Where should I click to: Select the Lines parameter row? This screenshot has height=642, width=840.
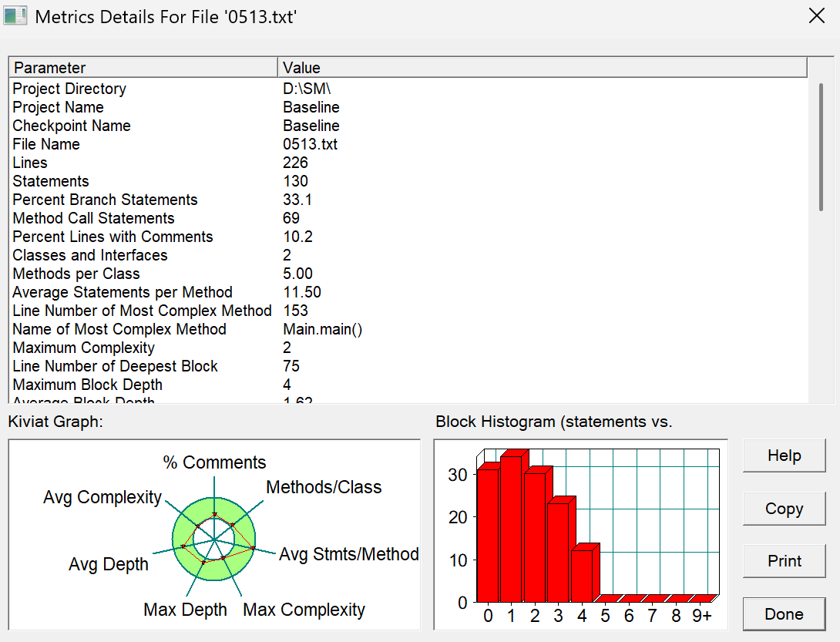(x=408, y=163)
